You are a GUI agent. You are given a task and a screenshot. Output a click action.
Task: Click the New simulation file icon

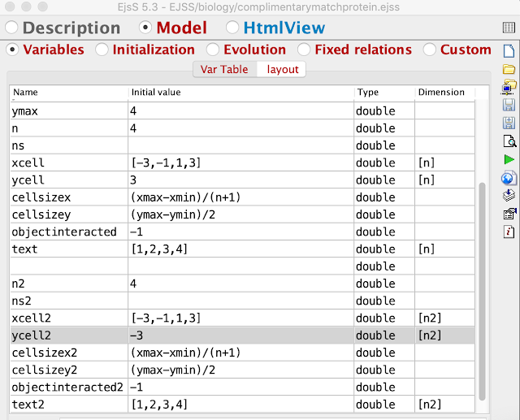click(x=509, y=50)
